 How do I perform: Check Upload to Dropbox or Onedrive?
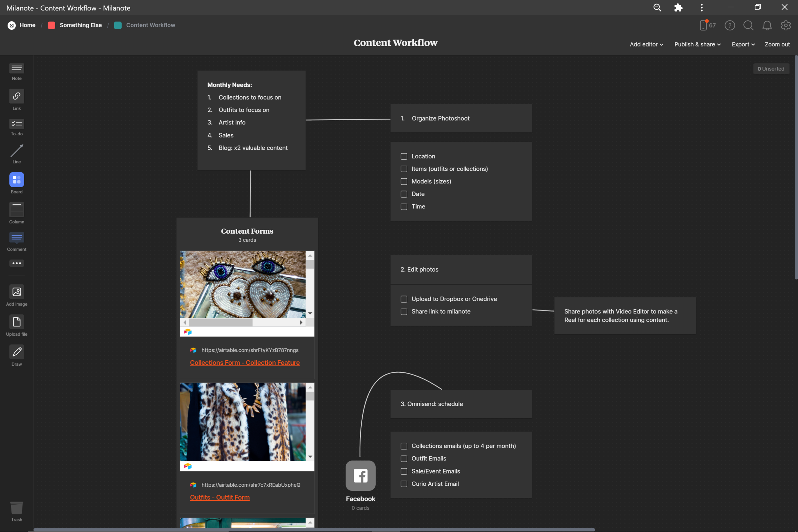[x=404, y=299]
